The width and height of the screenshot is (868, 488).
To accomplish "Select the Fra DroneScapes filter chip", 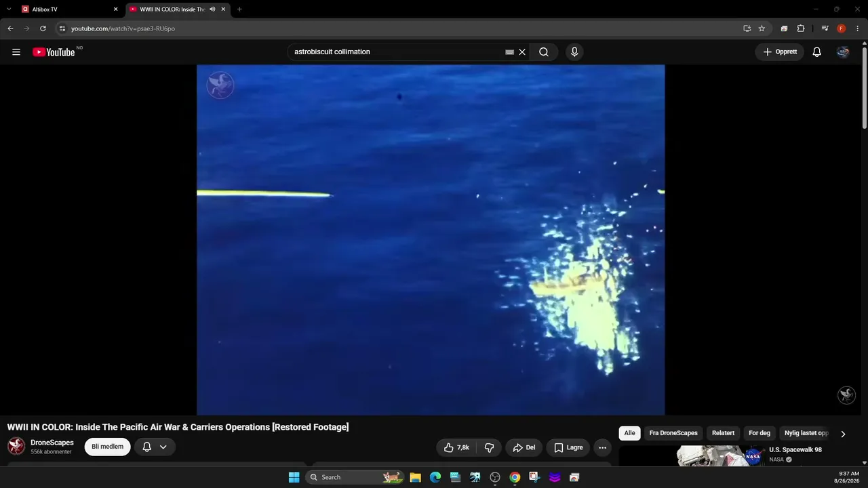I will [673, 433].
